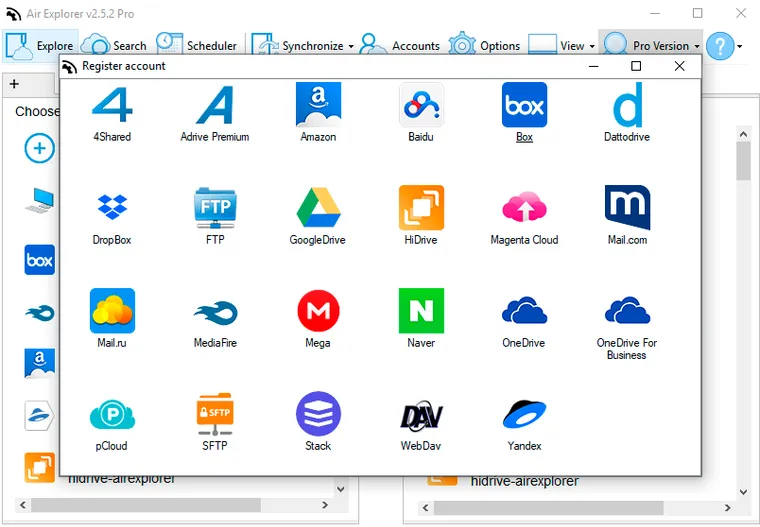Open the Search tool
The image size is (760, 527).
pyautogui.click(x=114, y=46)
